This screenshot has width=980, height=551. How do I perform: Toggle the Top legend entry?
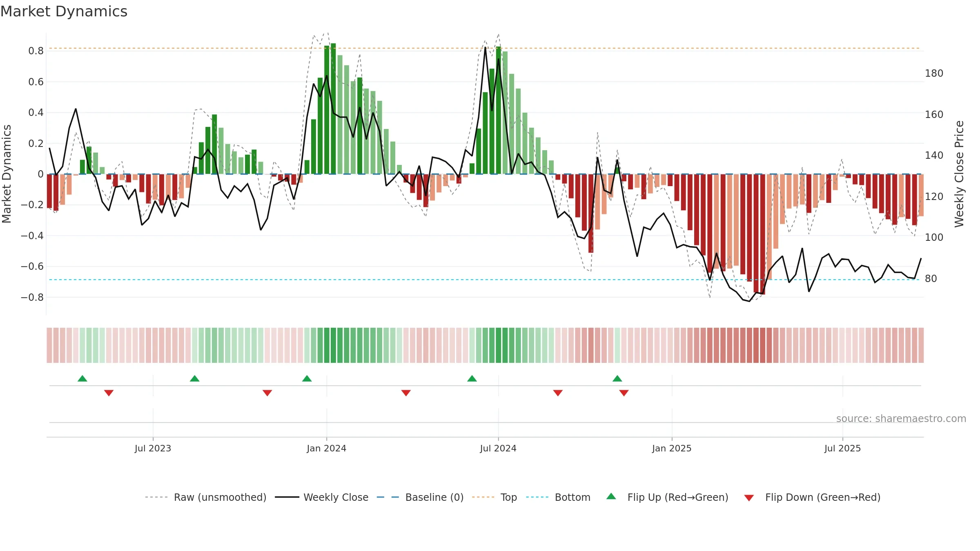(x=494, y=497)
